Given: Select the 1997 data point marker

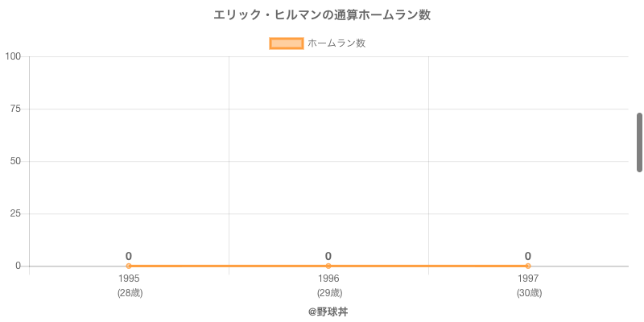Looking at the screenshot, I should coord(528,266).
